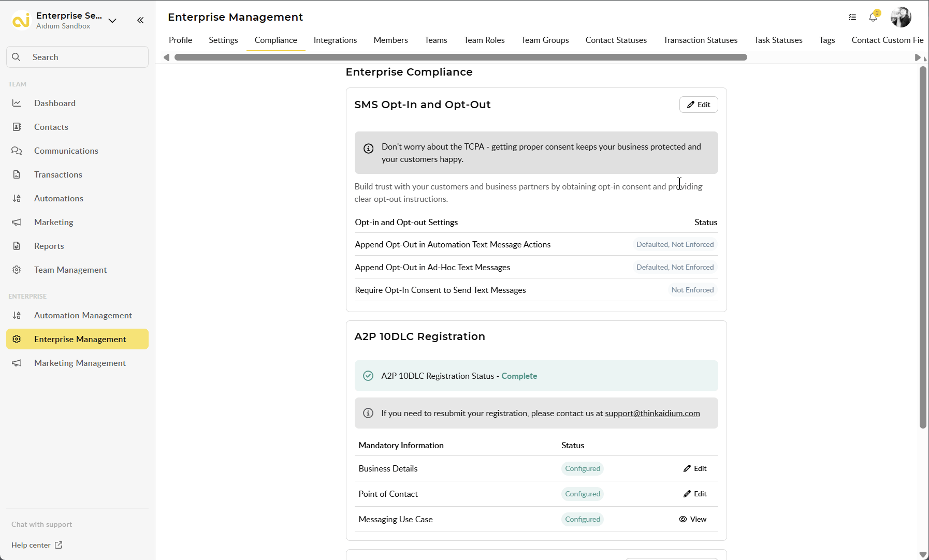The image size is (929, 560).
Task: Click the Aidium logo icon
Action: pos(21,21)
